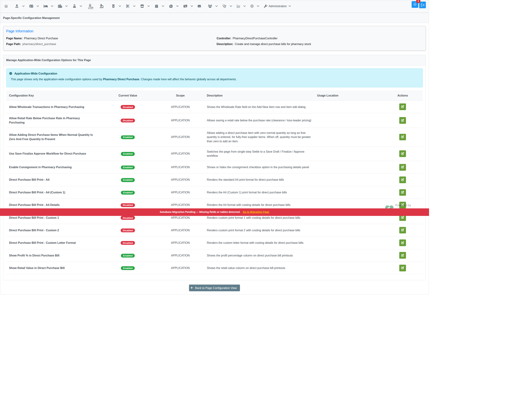Click PharmacyDirectPurchaseController controller name
Image resolution: width=532 pixels, height=393 pixels.
coord(255,38)
